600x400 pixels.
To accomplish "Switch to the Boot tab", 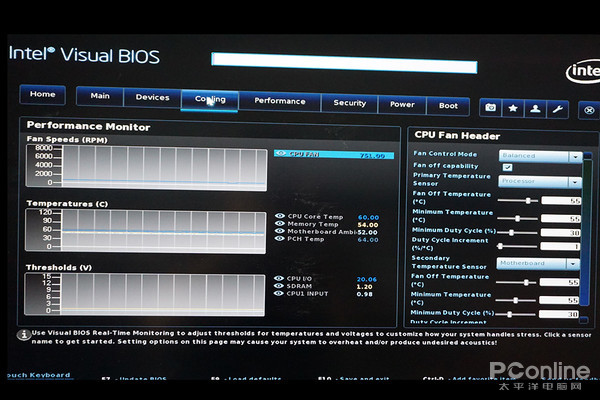I will 448,106.
